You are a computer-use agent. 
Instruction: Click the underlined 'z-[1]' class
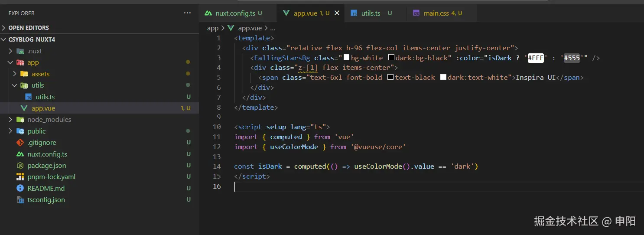tap(308, 68)
